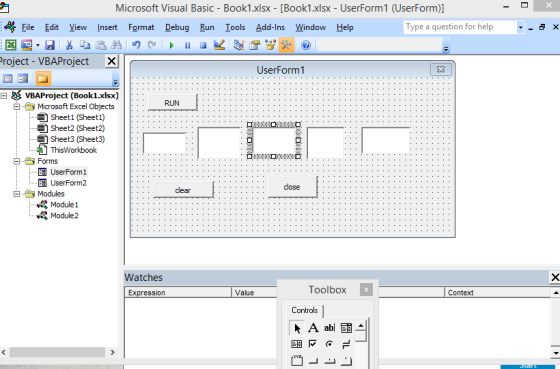Click the blue Help question mark icon
Screen dimensions: 560x369
point(306,45)
